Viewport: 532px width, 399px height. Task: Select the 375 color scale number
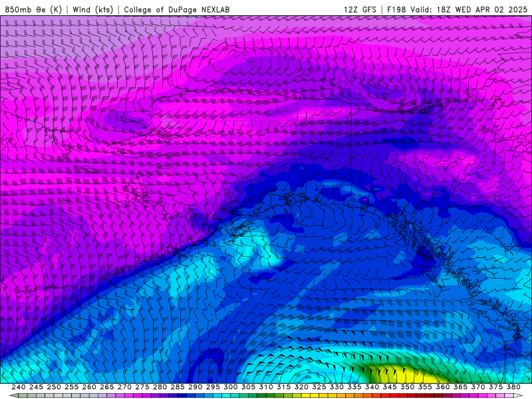(x=495, y=387)
